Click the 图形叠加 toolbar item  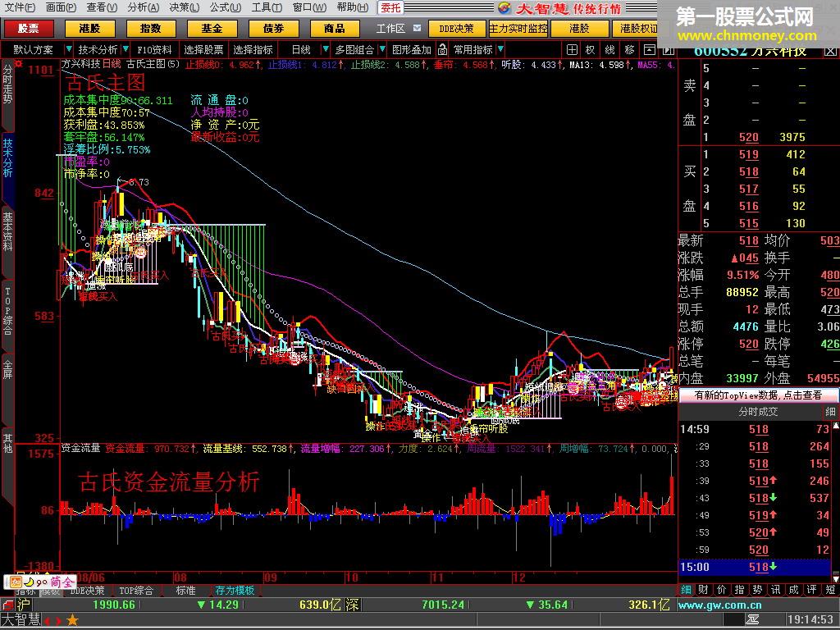tap(412, 50)
